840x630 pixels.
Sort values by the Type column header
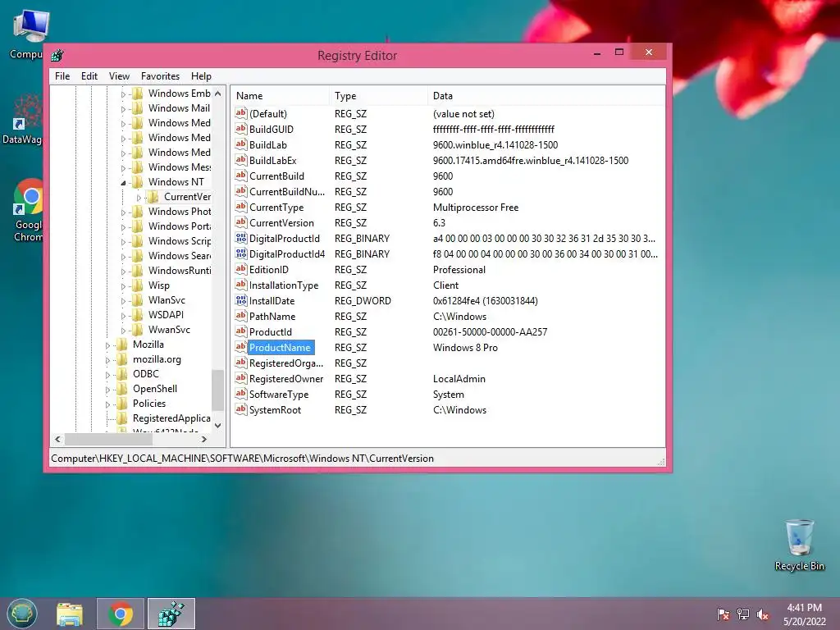[x=379, y=96]
